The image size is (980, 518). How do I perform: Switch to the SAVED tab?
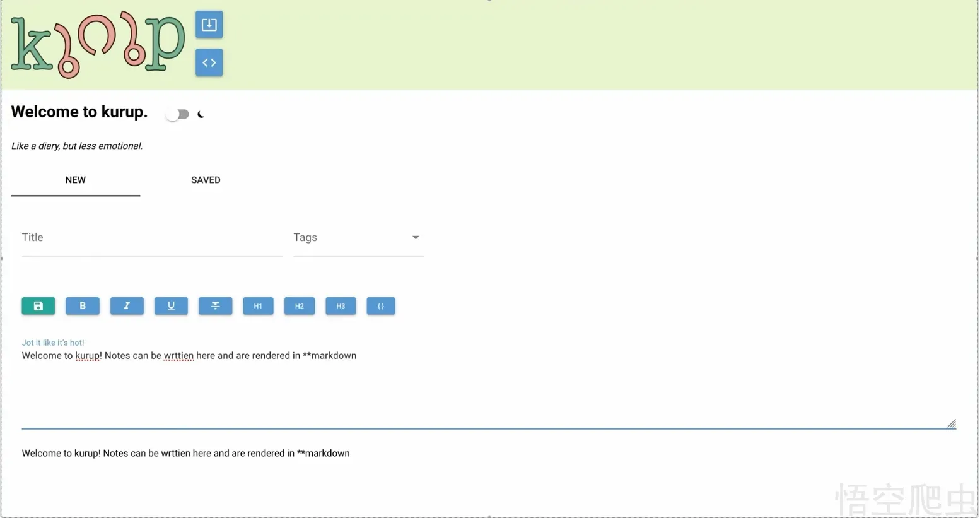(x=206, y=180)
